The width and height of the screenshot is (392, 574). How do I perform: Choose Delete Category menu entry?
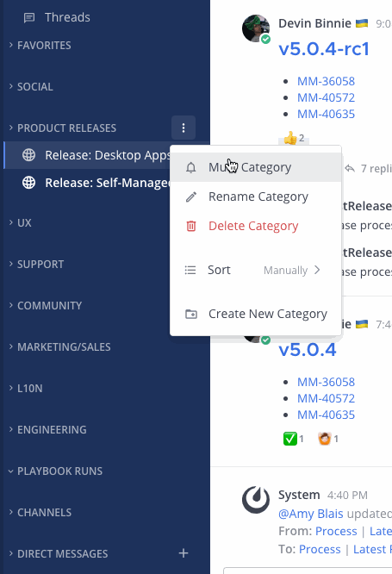coord(256,226)
